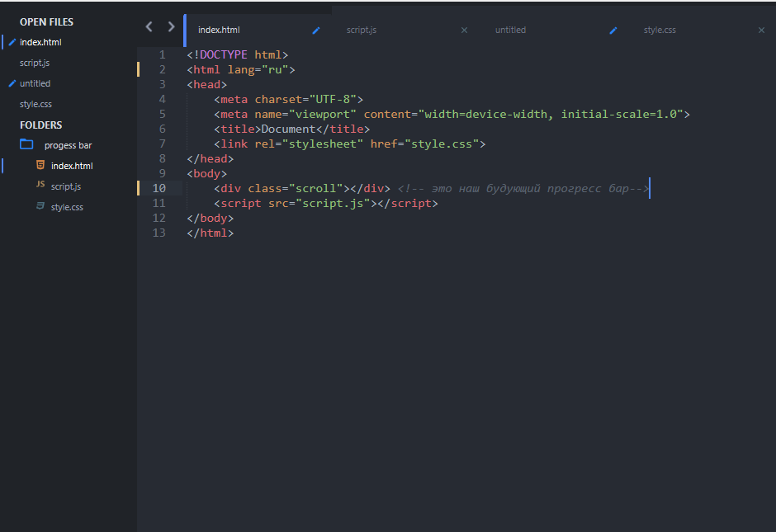This screenshot has height=532, width=776.
Task: Switch to the untitled tab
Action: click(x=510, y=31)
